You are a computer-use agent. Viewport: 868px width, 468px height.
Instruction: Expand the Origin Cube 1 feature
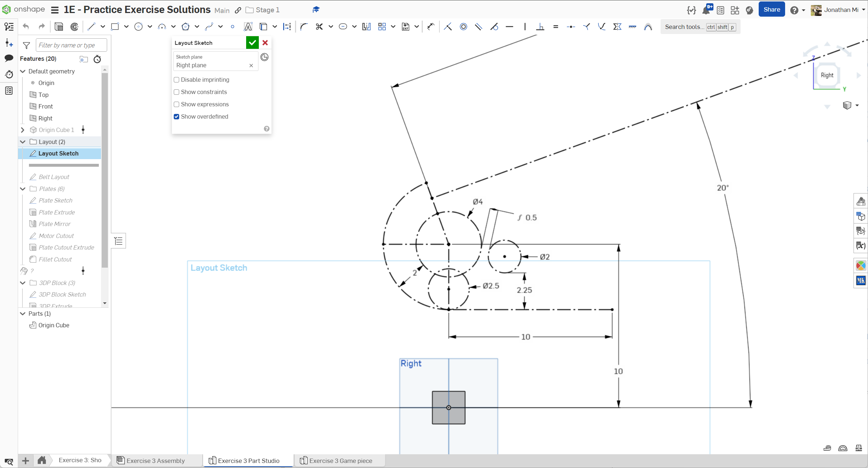(23, 130)
